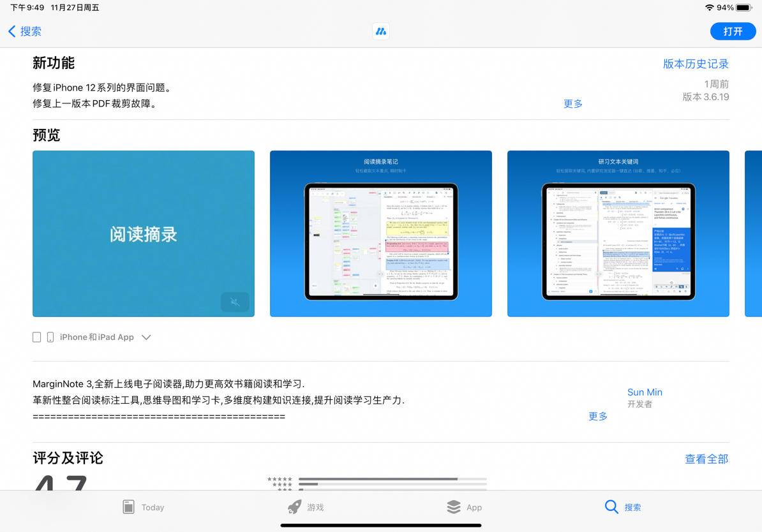
Task: Open the app with 打开 button
Action: [x=733, y=32]
